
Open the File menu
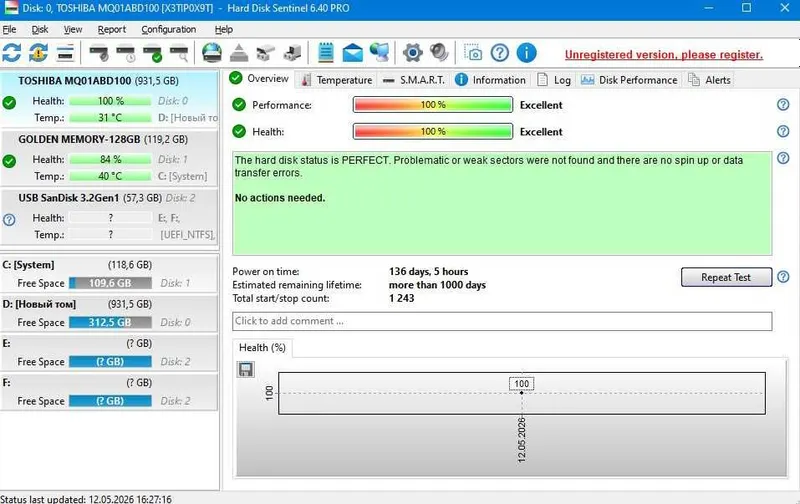tap(9, 29)
